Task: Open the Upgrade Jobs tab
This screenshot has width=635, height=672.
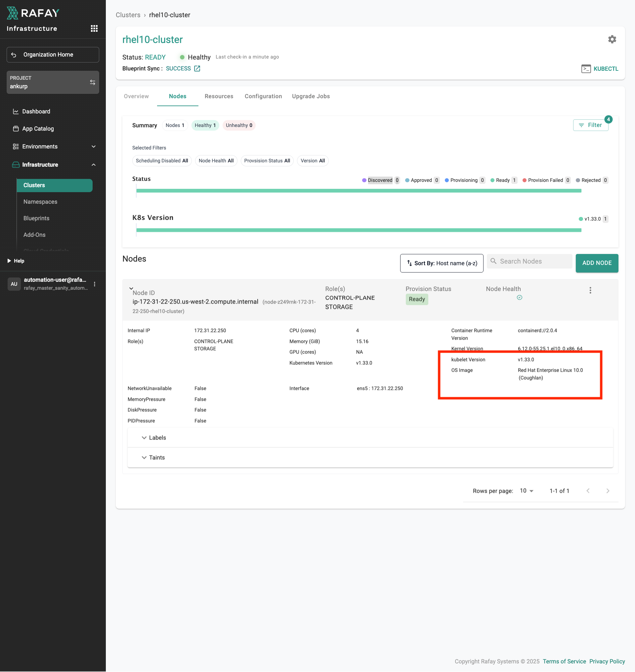Action: 311,96
